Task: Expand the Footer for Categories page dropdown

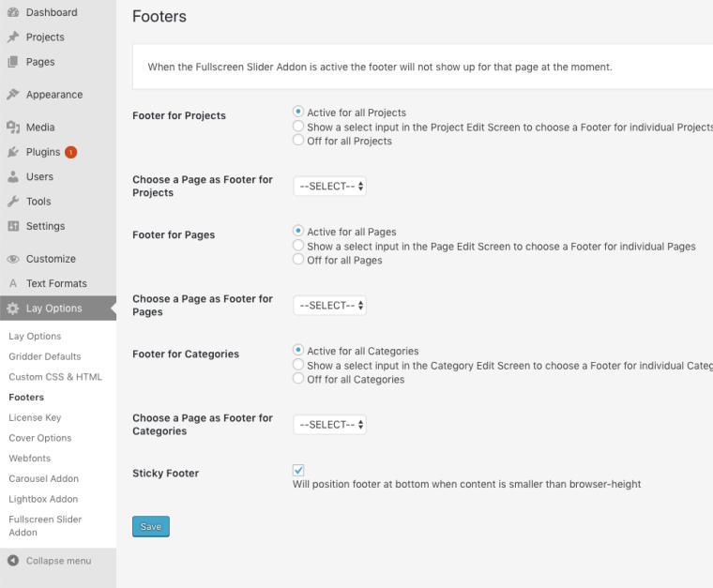Action: (x=329, y=425)
